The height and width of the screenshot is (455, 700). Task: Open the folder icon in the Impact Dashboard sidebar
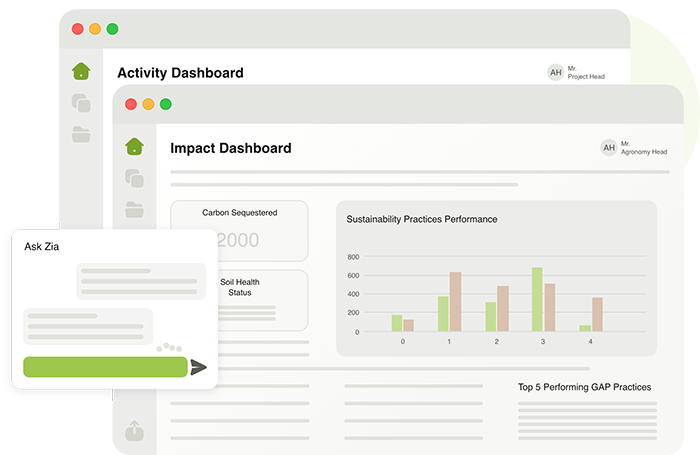pyautogui.click(x=134, y=209)
